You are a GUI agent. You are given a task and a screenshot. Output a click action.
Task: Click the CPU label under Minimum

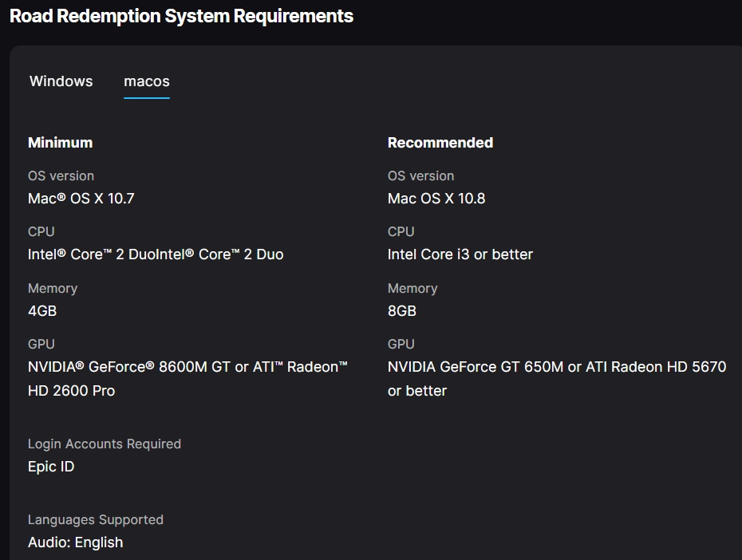[41, 231]
